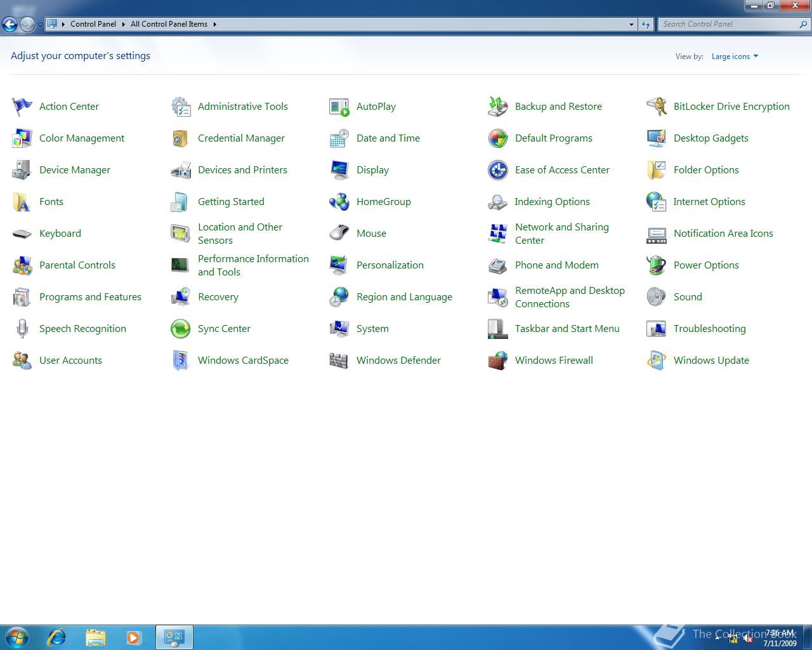The width and height of the screenshot is (812, 650).
Task: Open the Desktop Gadgets icon
Action: pyautogui.click(x=657, y=138)
